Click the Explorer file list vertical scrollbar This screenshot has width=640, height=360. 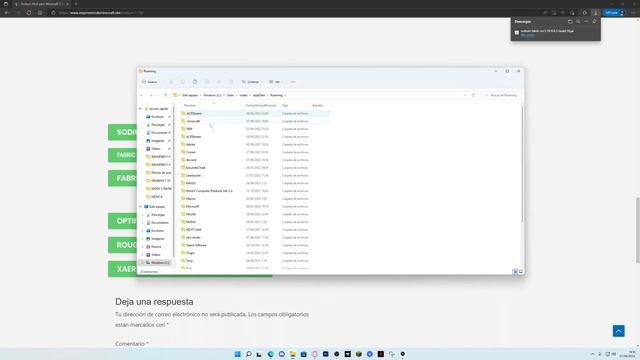tap(522, 164)
